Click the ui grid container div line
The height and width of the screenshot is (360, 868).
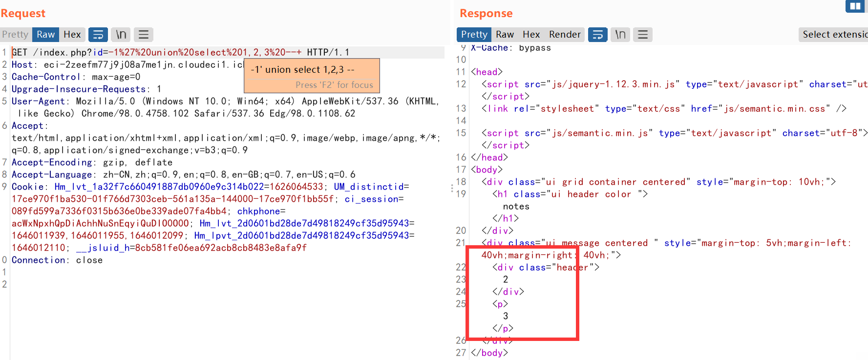(659, 182)
